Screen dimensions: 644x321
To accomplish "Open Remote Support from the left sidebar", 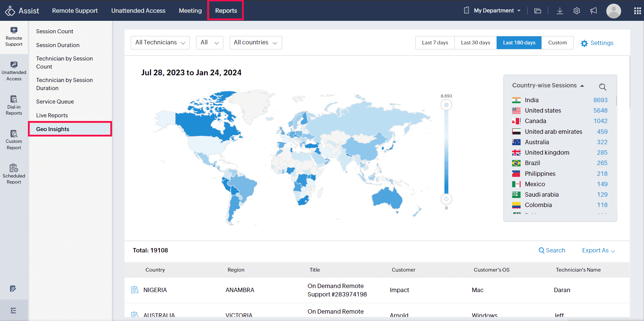I will [14, 37].
